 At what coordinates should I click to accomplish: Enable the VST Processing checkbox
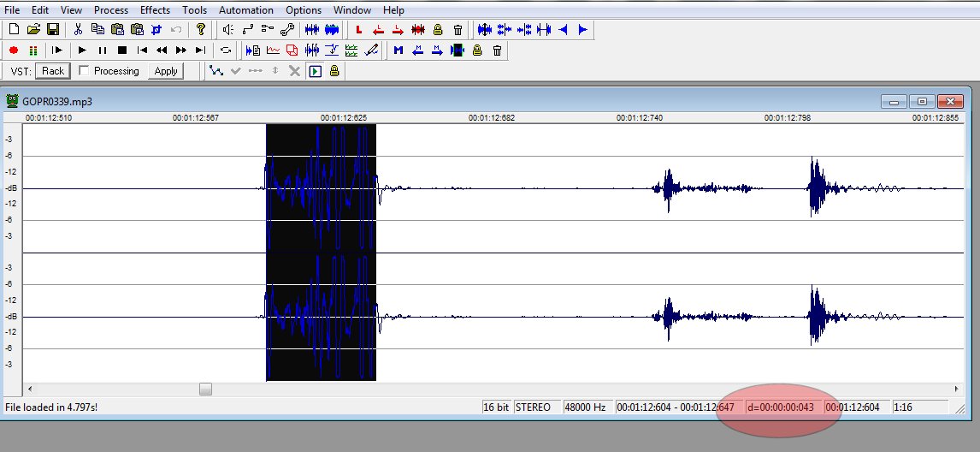(84, 71)
